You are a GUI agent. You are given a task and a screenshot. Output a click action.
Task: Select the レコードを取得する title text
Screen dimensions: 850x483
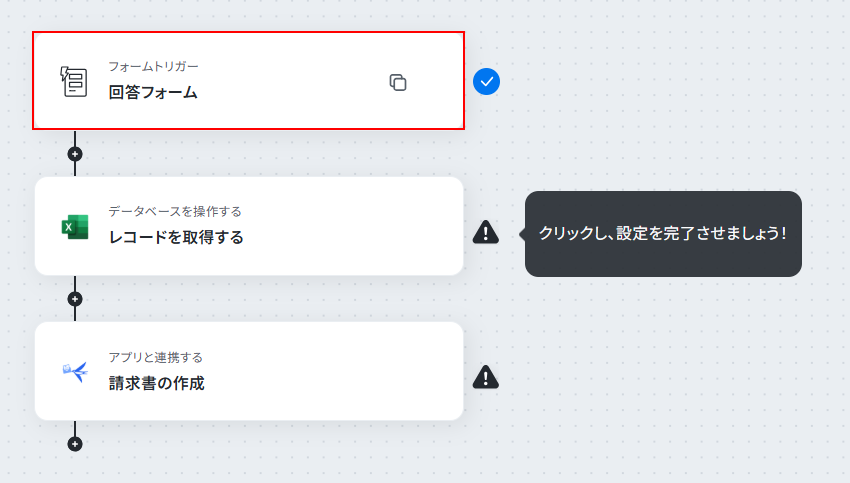coord(176,237)
